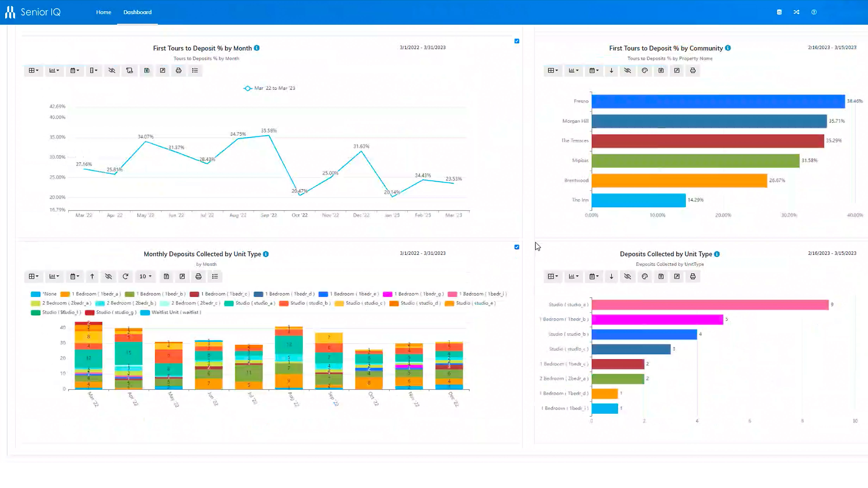Click the database icon in the header
Screen dimensions: 868x488
(x=779, y=12)
